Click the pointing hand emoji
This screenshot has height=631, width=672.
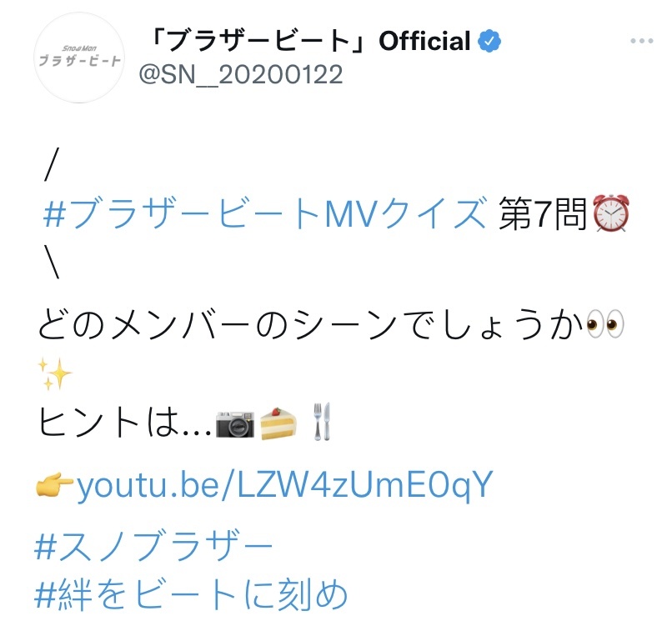pos(55,483)
